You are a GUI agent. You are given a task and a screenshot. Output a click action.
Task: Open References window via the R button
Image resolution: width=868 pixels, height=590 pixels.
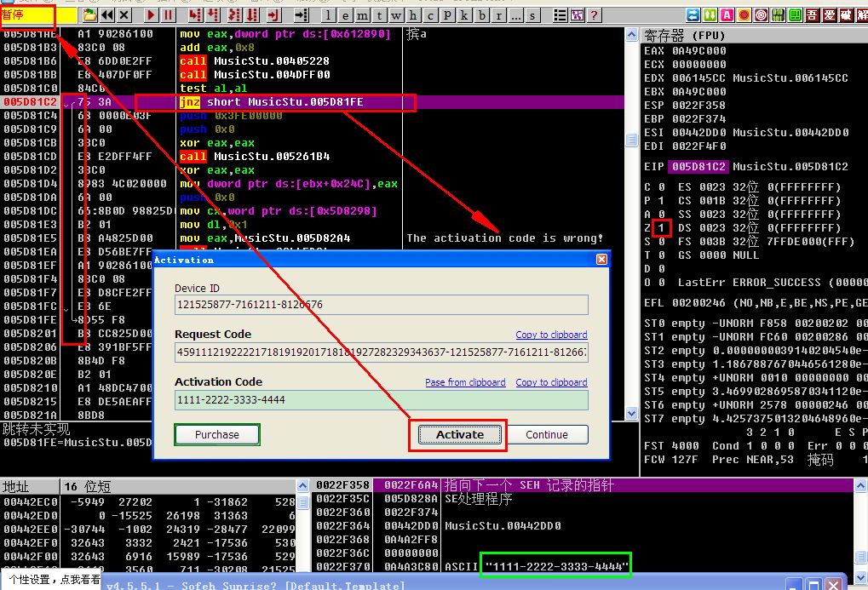[x=499, y=15]
